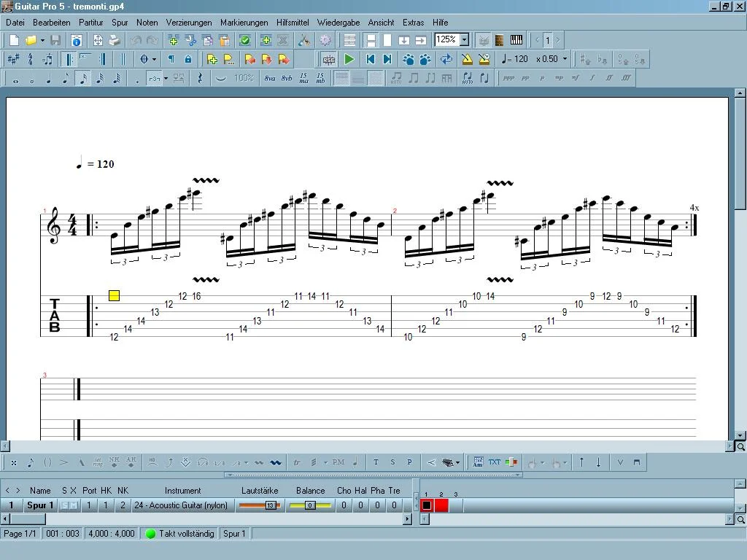Click the tempo 120 button in toolbar

pyautogui.click(x=515, y=59)
